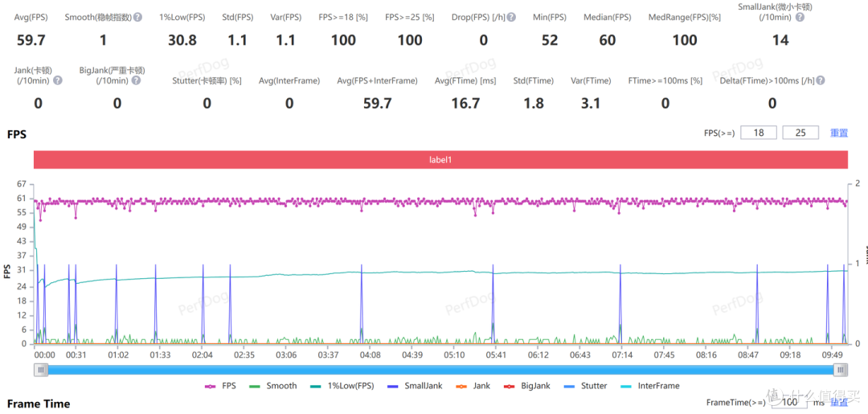The image size is (868, 414).
Task: Click the Var(FPS) label
Action: 286,17
